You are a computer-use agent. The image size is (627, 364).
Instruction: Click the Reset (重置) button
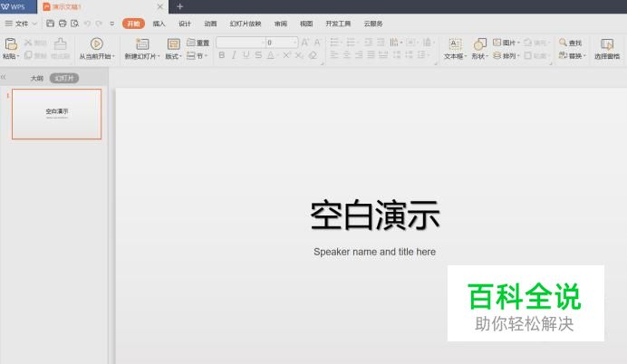pos(198,43)
